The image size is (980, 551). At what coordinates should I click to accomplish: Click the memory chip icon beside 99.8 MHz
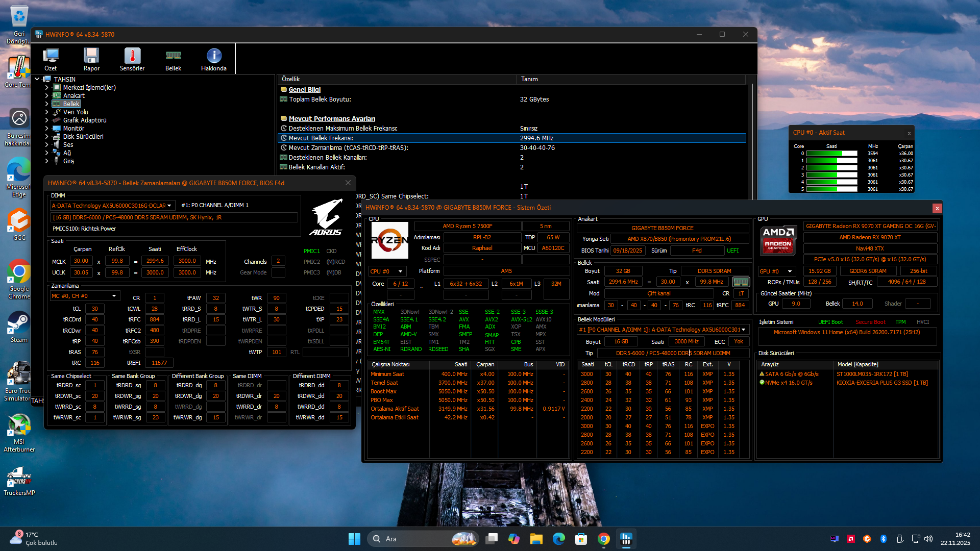click(x=741, y=282)
